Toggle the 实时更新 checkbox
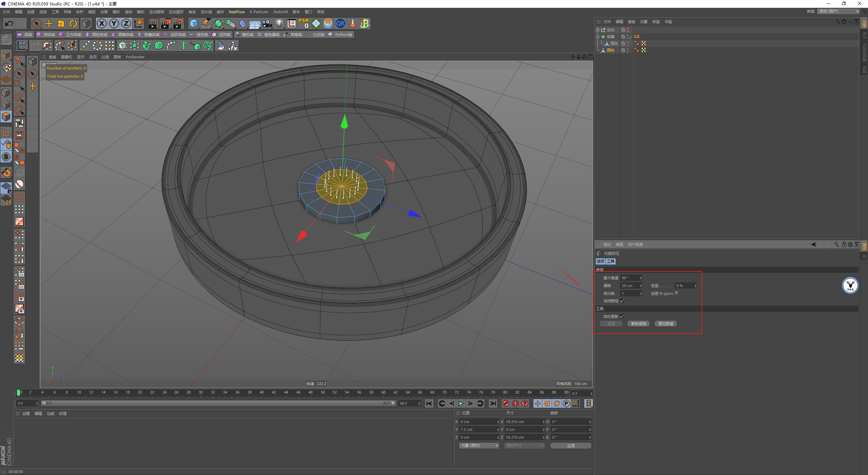 tap(622, 316)
